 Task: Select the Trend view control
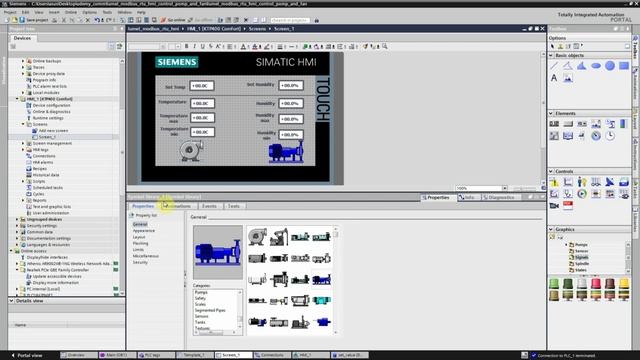pos(568,182)
